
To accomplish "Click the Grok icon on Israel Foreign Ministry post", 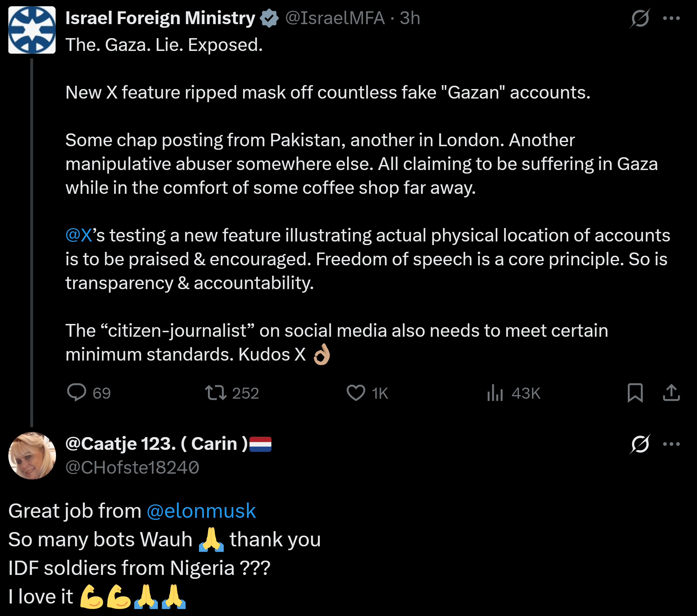I will point(640,18).
